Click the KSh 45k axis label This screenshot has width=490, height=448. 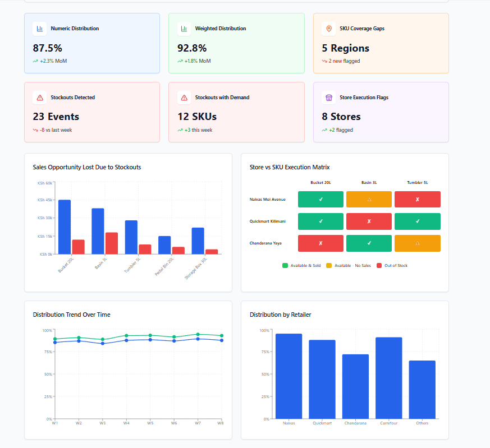click(x=45, y=200)
